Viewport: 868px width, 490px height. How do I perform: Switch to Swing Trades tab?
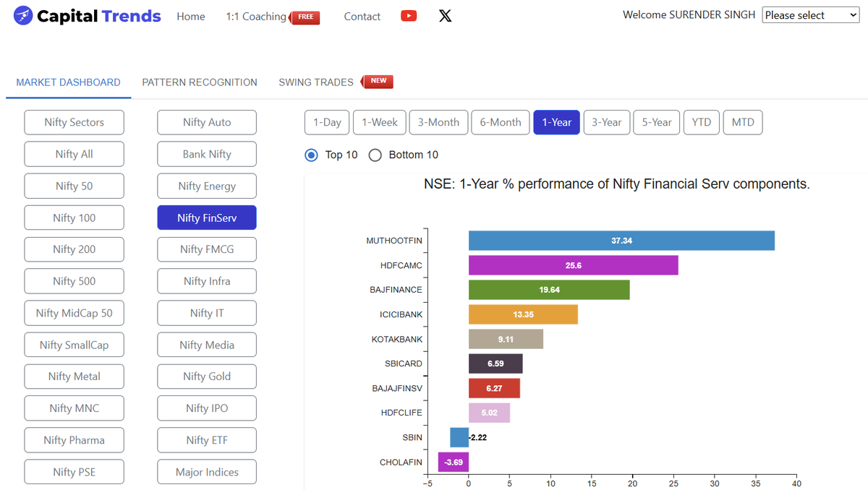coord(316,82)
